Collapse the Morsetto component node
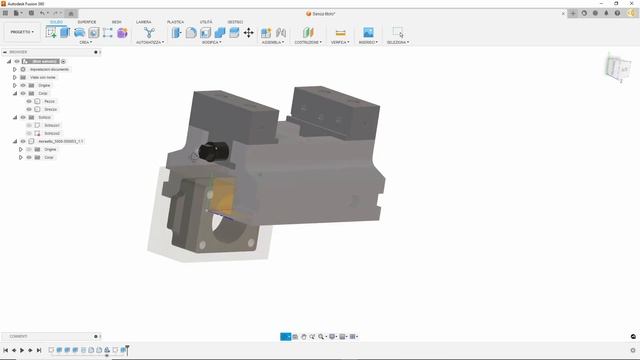The height and width of the screenshot is (360, 640). pos(15,141)
